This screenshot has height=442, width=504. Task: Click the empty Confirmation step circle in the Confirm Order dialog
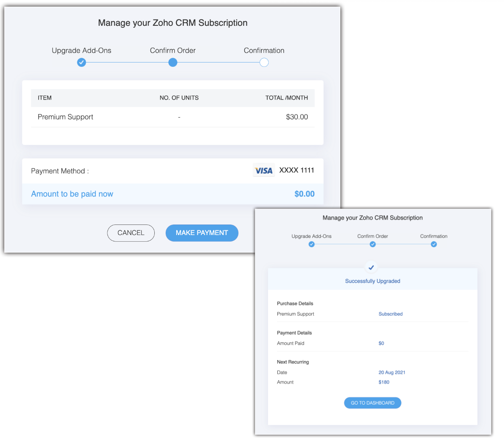[x=264, y=62]
